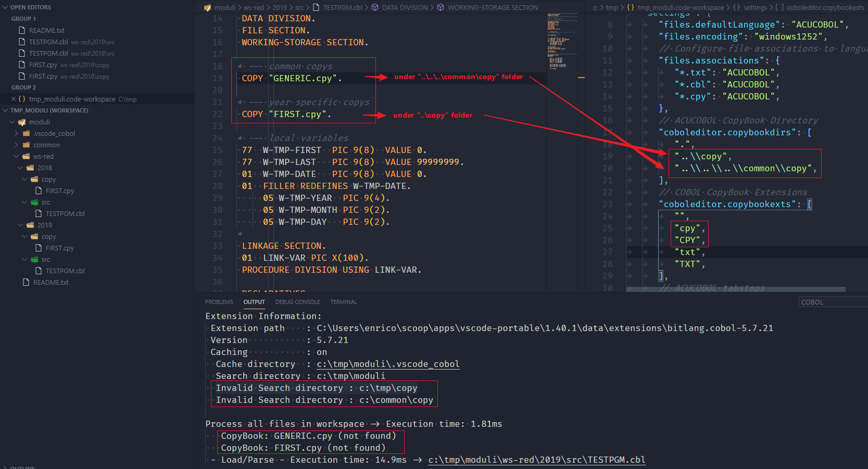Click the file icon for README.txt in Open Editors
The image size is (868, 469).
click(22, 30)
